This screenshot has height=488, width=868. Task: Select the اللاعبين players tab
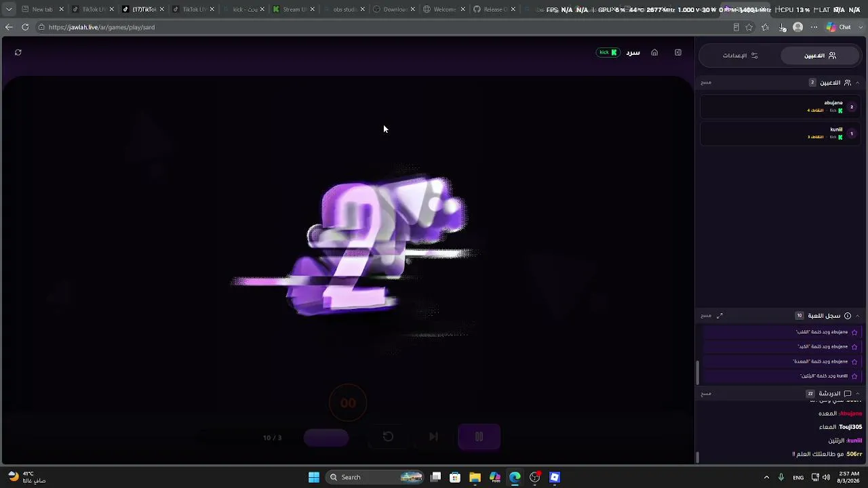[821, 56]
